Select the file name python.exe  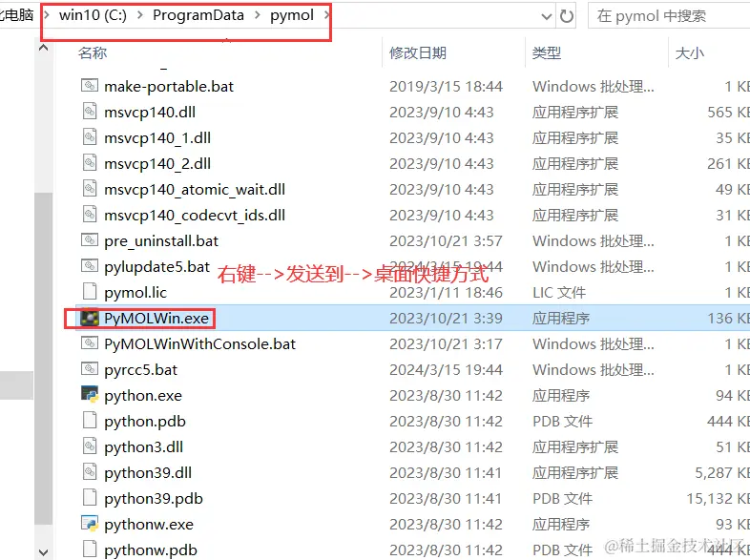[143, 396]
